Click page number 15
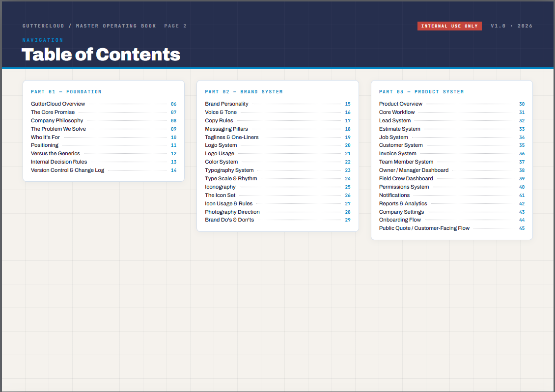This screenshot has height=392, width=555. coord(348,104)
